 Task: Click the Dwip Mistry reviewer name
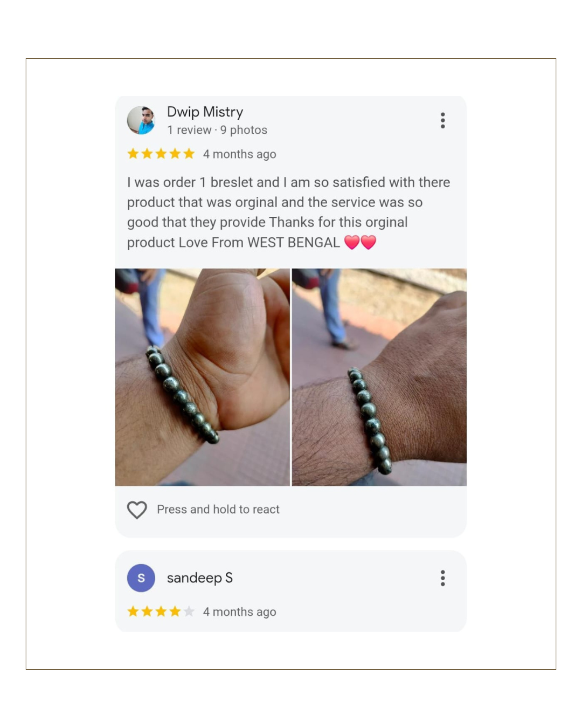(205, 112)
